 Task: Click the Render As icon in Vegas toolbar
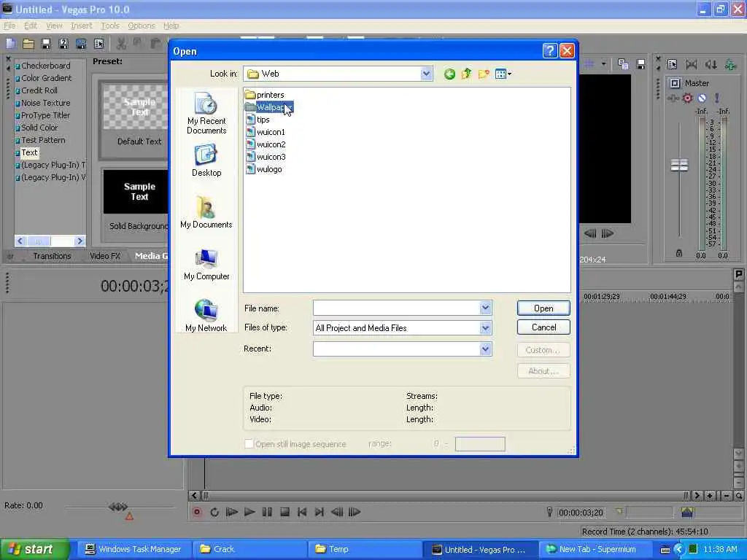click(81, 44)
